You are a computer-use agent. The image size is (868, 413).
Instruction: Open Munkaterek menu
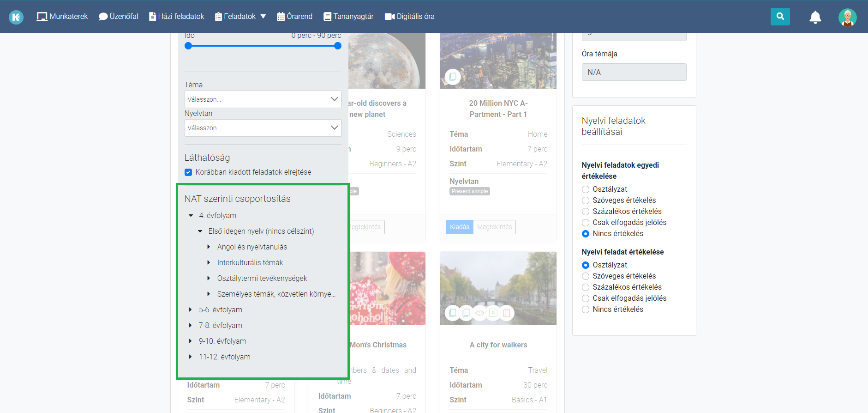pos(62,17)
